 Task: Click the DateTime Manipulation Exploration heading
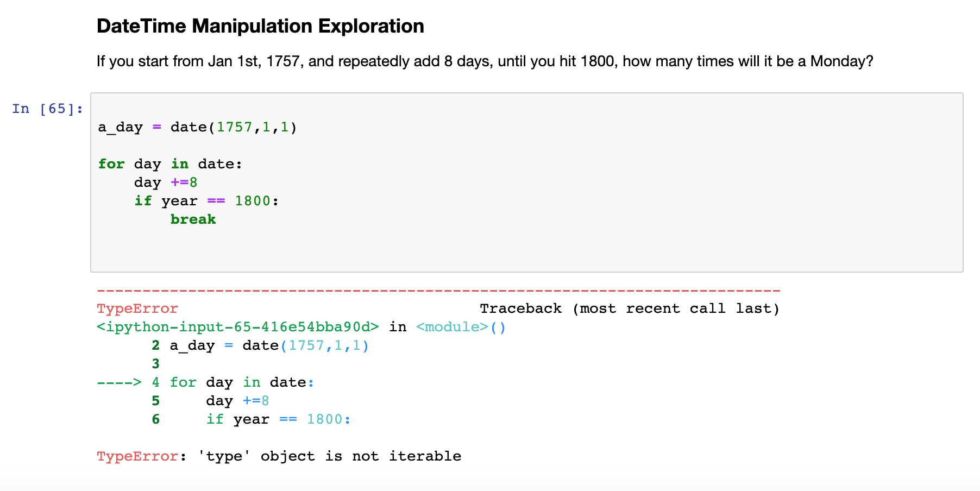click(260, 26)
